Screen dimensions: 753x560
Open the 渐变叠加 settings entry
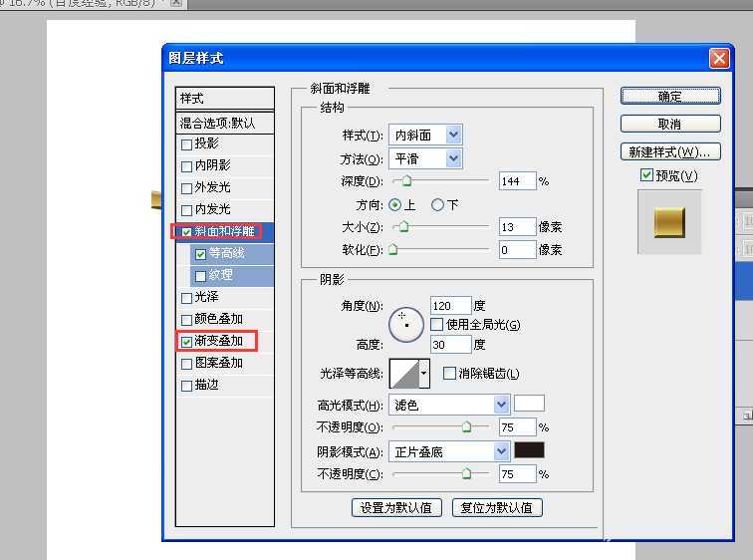pyautogui.click(x=218, y=341)
